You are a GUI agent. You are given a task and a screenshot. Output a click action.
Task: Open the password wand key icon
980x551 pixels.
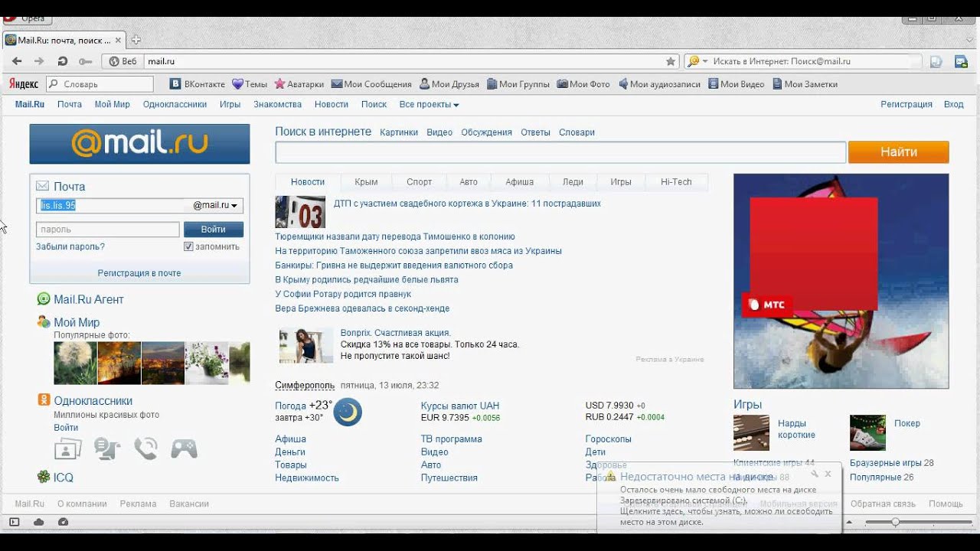coord(85,61)
